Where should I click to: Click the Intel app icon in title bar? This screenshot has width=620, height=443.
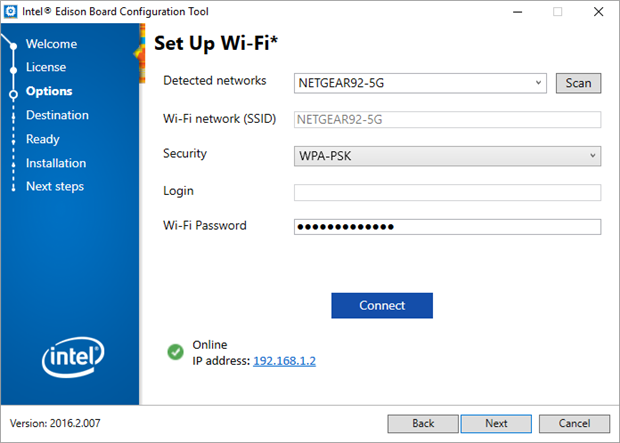point(11,12)
